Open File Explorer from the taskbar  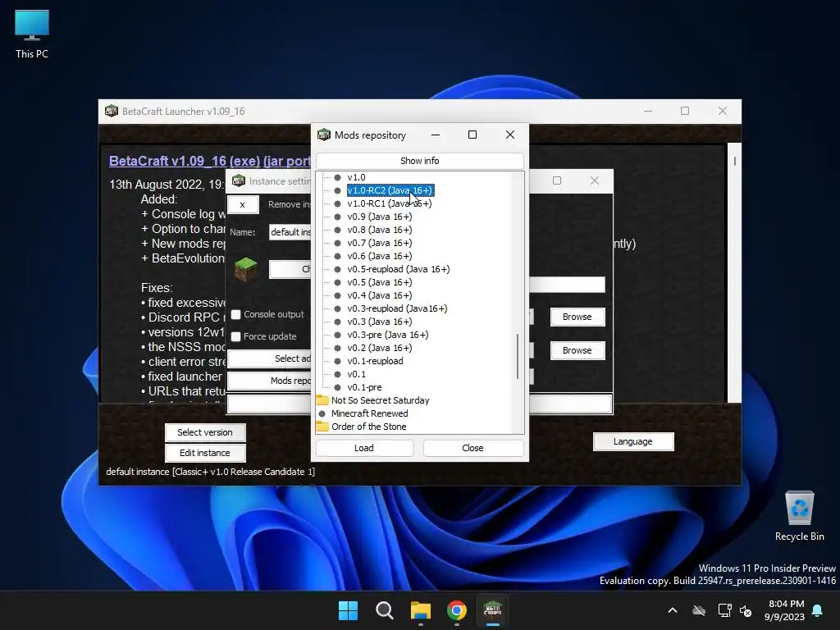[x=421, y=610]
